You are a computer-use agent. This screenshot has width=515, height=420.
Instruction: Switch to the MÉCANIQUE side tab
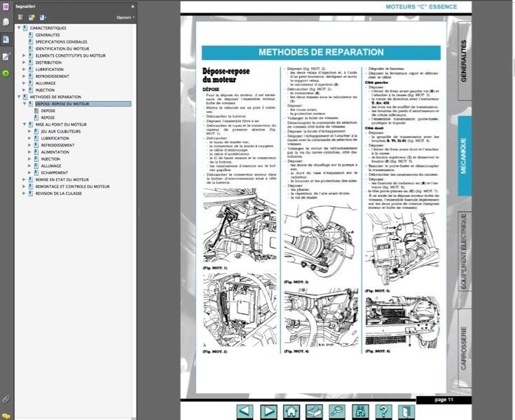[464, 156]
